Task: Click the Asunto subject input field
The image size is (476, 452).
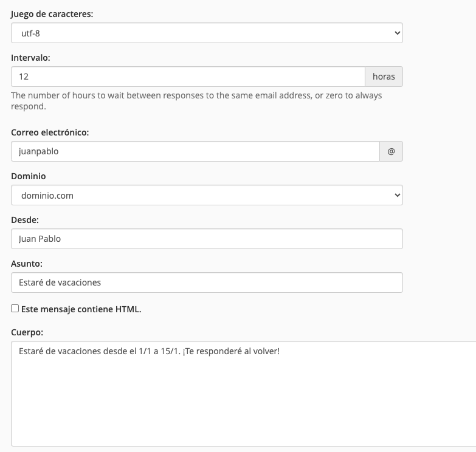Action: click(x=207, y=282)
